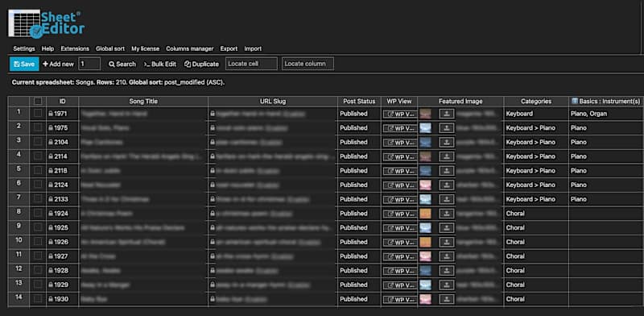The height and width of the screenshot is (316, 644).
Task: Check the row checkbox for ID 2124
Action: [38, 185]
